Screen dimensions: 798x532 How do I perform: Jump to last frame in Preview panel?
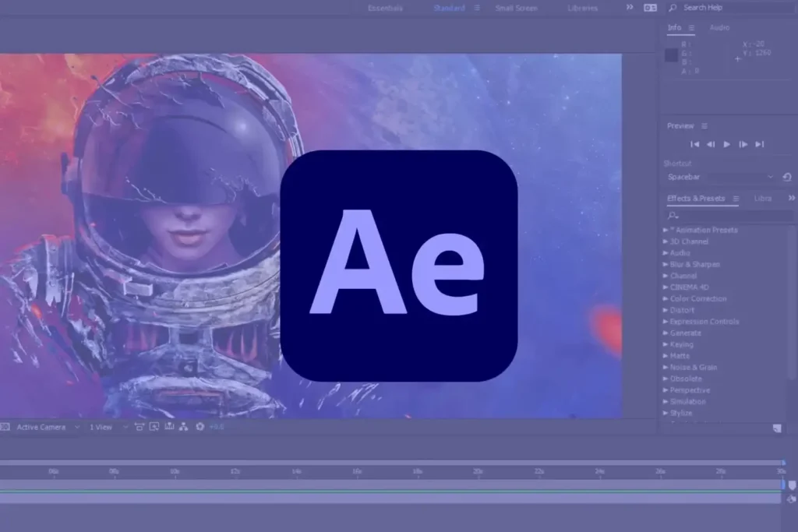[759, 144]
